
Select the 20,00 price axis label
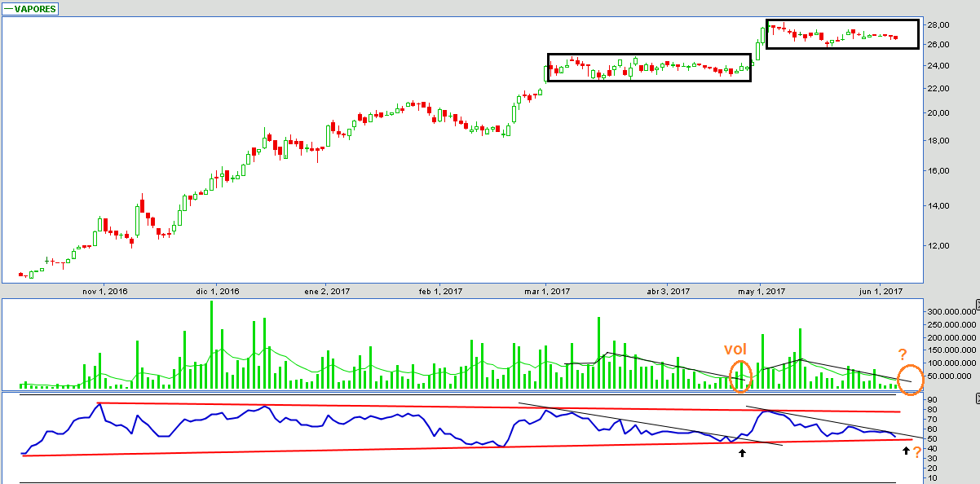(940, 113)
